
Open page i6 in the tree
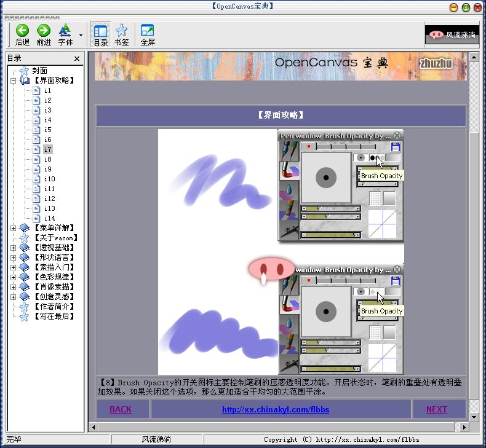(x=47, y=140)
